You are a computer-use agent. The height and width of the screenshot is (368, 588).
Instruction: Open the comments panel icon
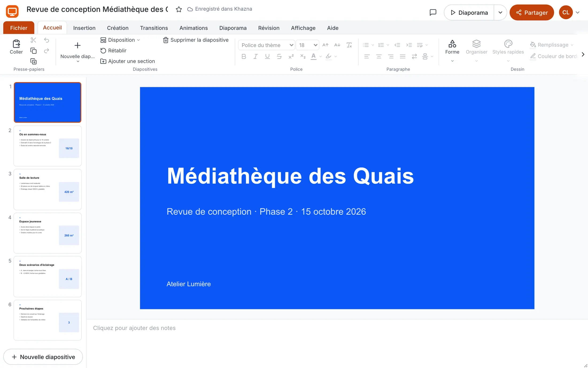pyautogui.click(x=433, y=12)
